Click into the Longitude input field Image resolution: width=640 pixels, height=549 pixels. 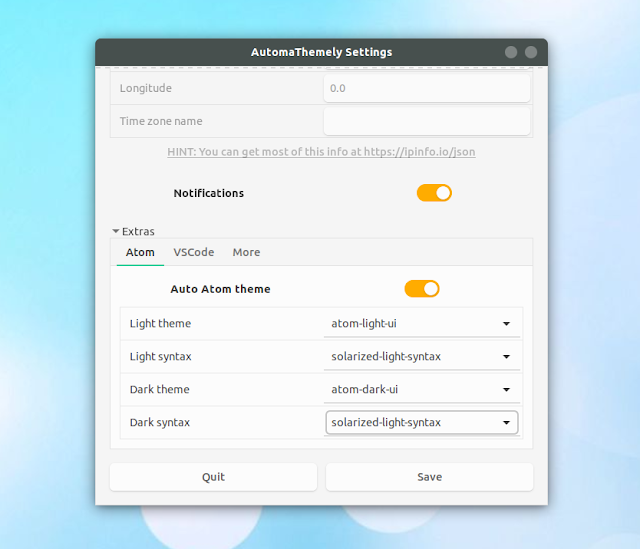pyautogui.click(x=426, y=88)
